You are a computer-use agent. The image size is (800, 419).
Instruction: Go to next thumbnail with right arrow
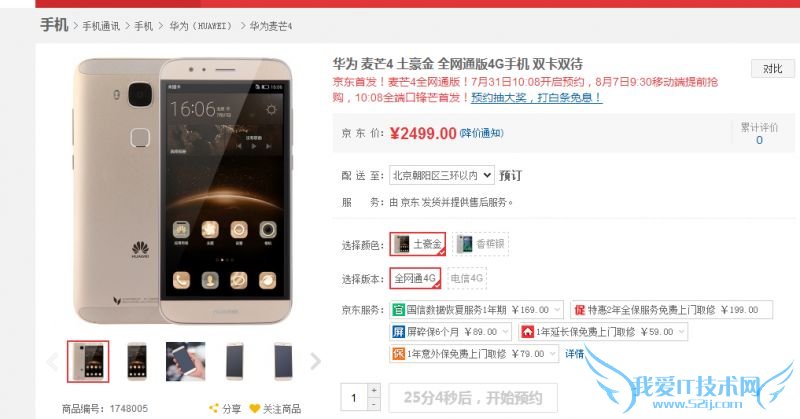coord(315,361)
